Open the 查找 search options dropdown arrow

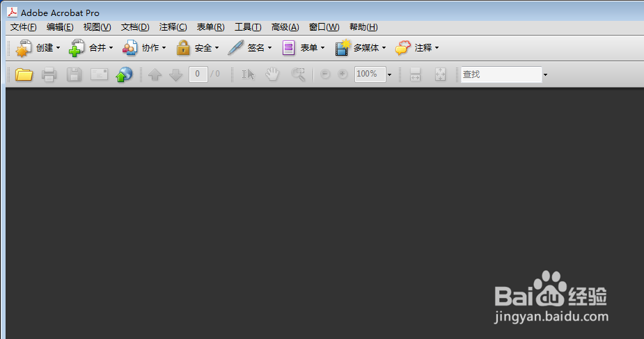[x=545, y=74]
